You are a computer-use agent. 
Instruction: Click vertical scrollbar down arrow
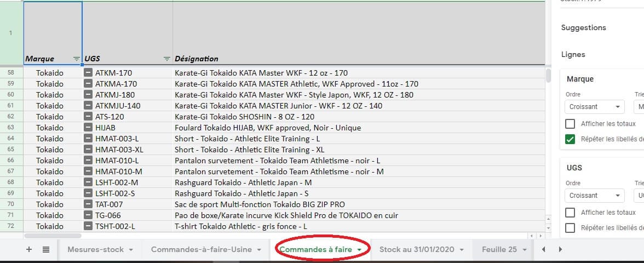click(548, 228)
